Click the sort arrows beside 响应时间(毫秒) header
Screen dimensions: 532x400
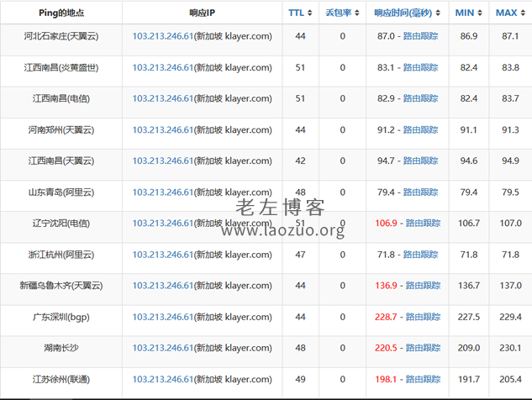(x=438, y=13)
